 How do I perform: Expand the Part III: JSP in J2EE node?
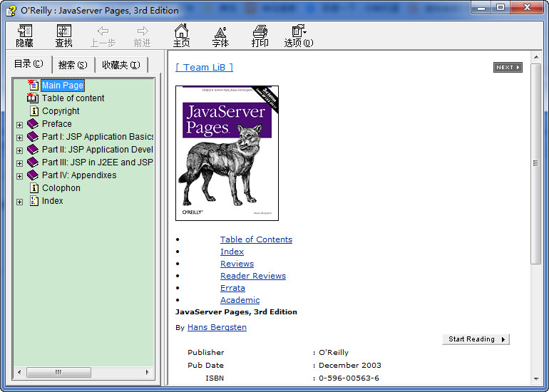tap(20, 163)
